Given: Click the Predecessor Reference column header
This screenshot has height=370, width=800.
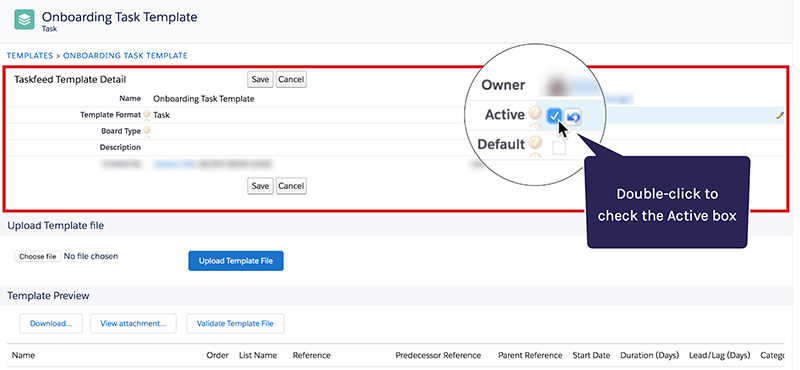Looking at the screenshot, I should click(x=438, y=355).
